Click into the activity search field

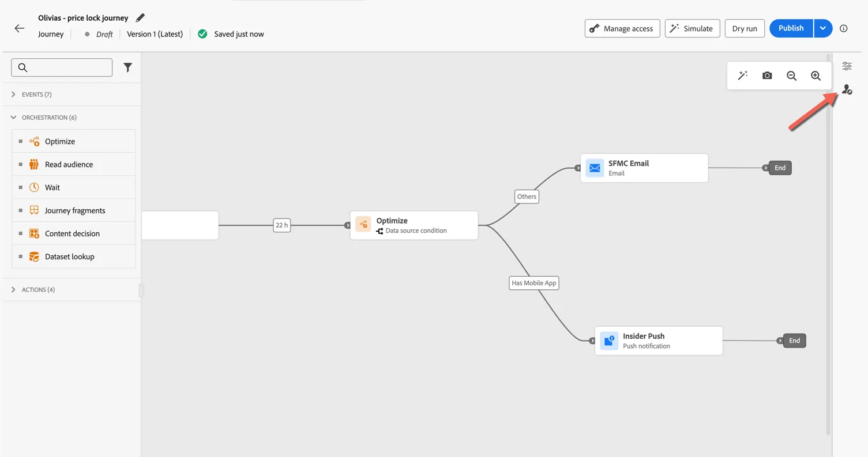coord(62,67)
